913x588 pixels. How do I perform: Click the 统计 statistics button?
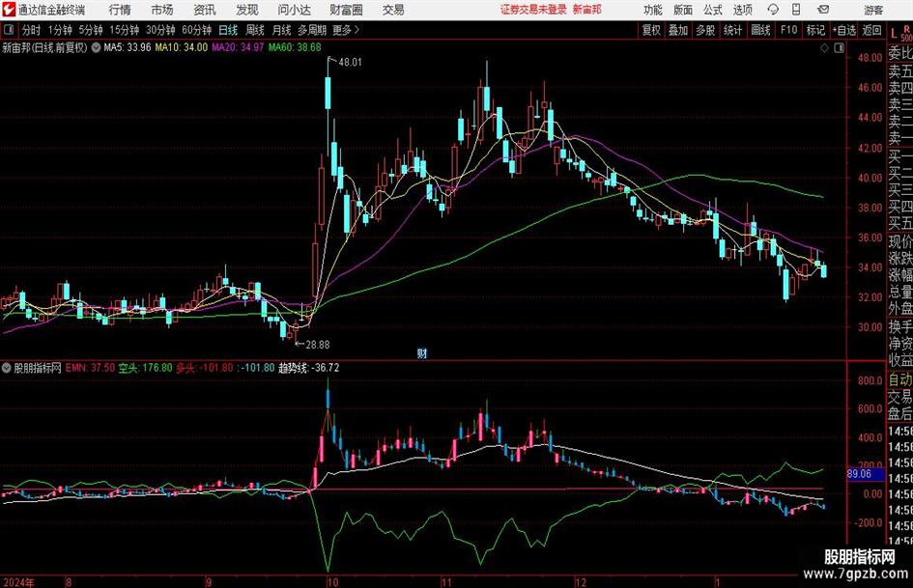tap(732, 30)
